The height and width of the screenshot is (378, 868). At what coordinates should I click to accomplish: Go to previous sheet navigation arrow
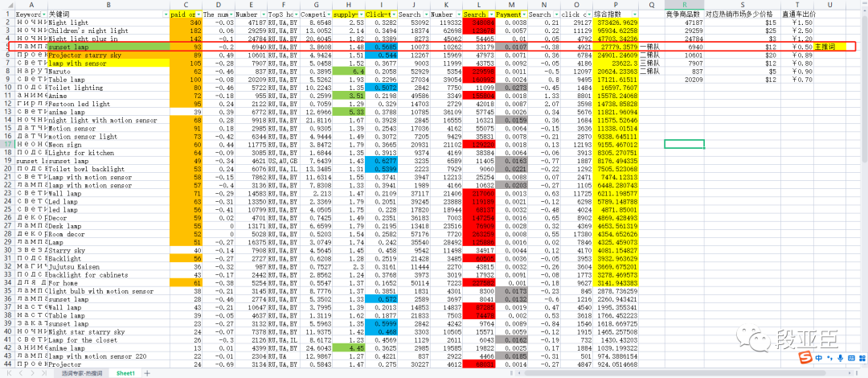[x=23, y=373]
